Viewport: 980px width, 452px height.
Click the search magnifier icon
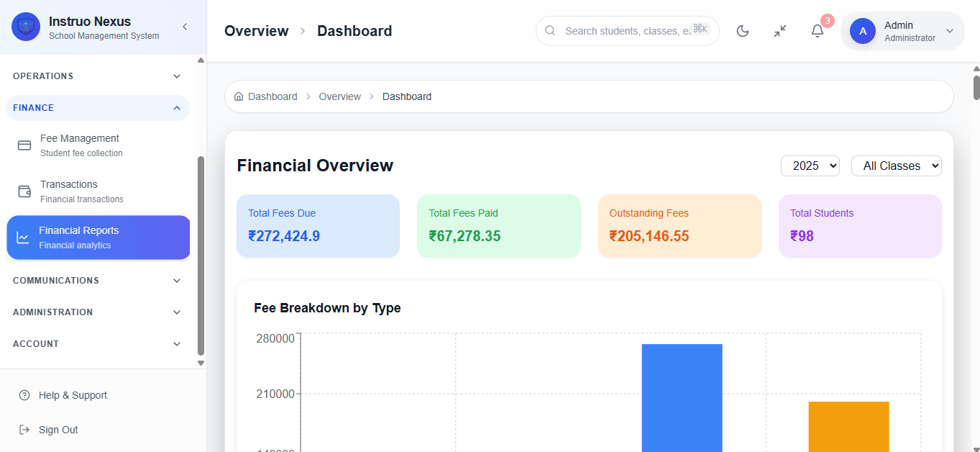(551, 31)
